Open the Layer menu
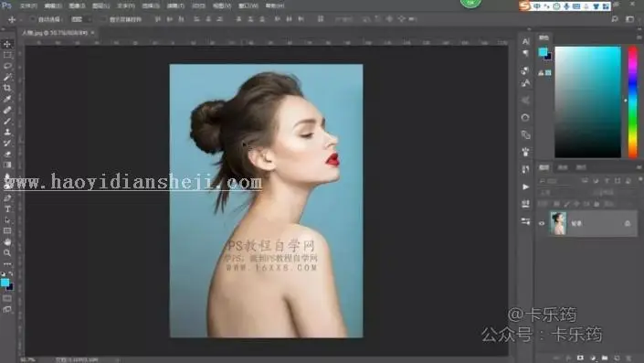 coord(101,6)
